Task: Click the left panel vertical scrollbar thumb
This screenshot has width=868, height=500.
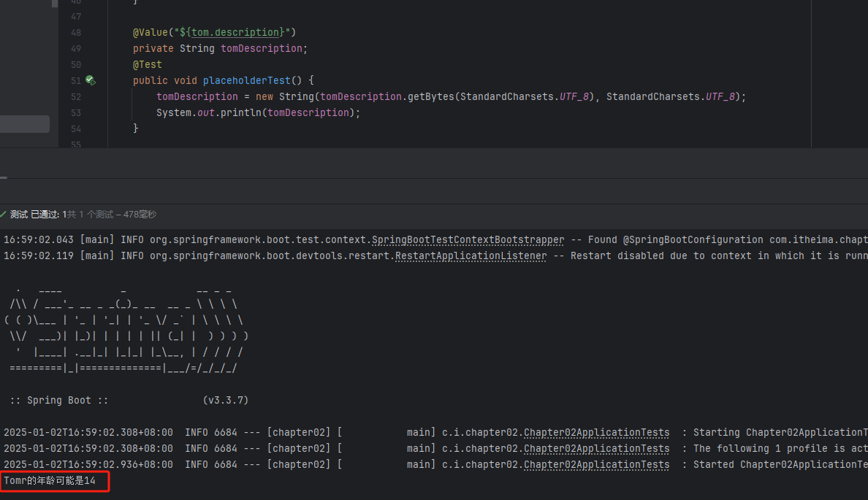Action: pos(55,3)
